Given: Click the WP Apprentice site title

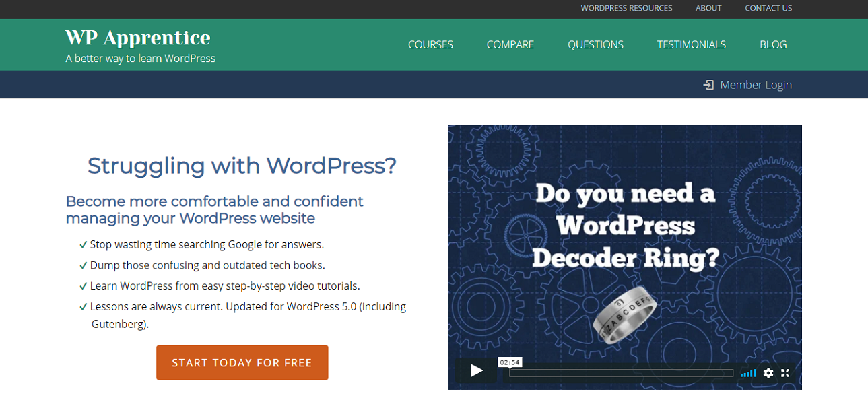Looking at the screenshot, I should 138,37.
